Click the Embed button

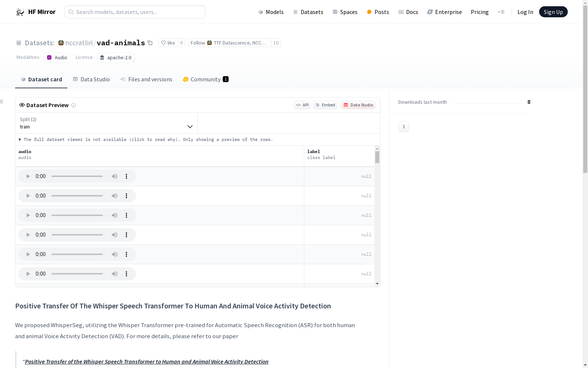pos(325,105)
